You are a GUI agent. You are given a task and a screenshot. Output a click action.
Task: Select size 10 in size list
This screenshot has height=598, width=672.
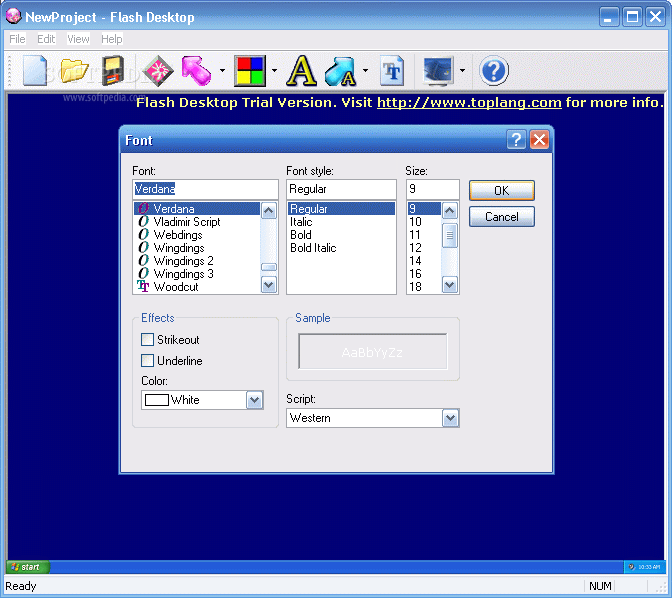coord(424,222)
